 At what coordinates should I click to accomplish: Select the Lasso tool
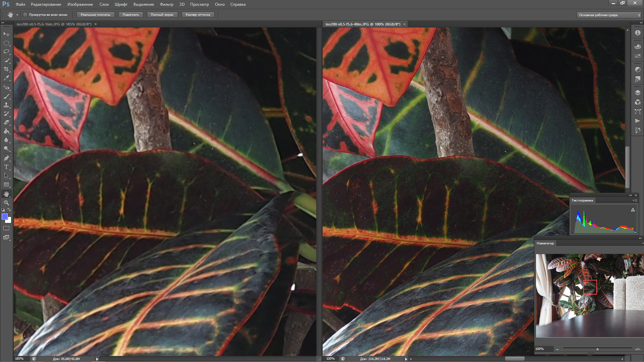[x=6, y=52]
